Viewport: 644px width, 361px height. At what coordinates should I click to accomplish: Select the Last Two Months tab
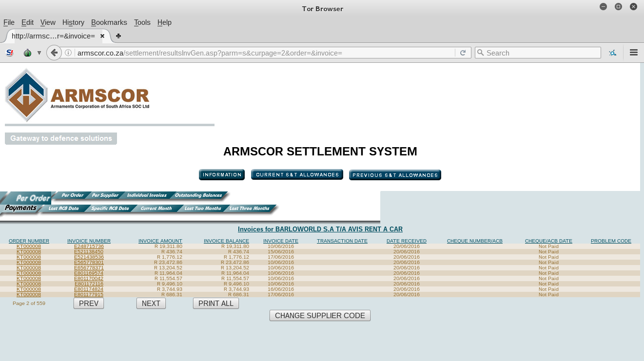(202, 209)
